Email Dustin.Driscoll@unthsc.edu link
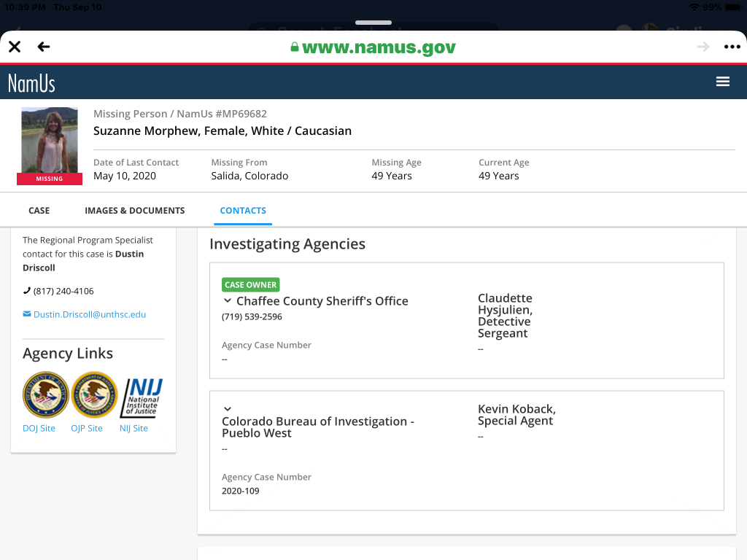Image resolution: width=747 pixels, height=560 pixels. 89,314
